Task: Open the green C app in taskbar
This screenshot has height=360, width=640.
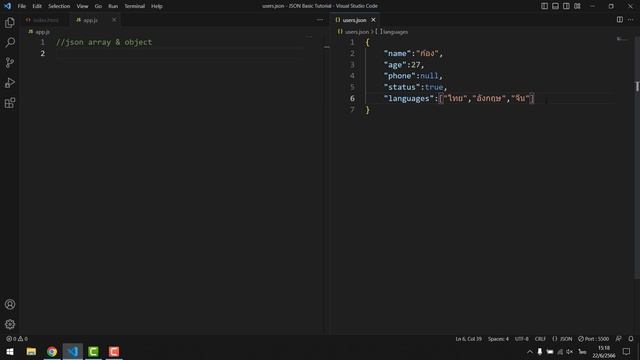Action: [x=93, y=351]
